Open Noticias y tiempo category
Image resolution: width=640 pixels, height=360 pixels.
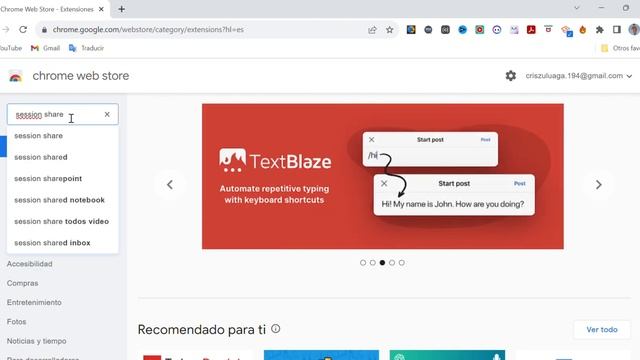36,341
